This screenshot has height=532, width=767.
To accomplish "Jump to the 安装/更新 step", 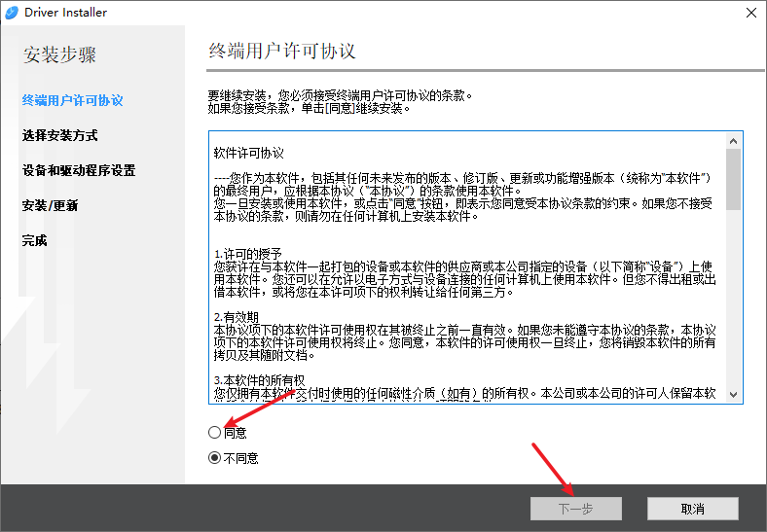I will (50, 205).
